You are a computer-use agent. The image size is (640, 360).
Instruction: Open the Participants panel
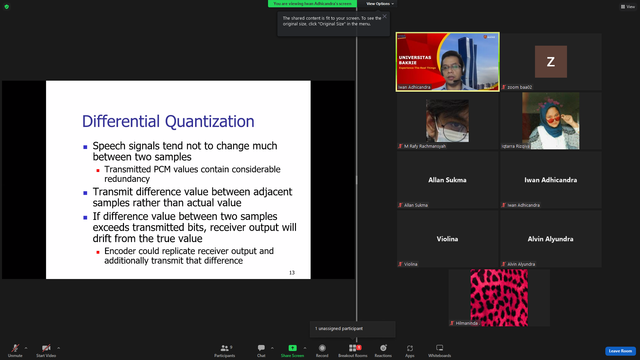click(x=224, y=350)
